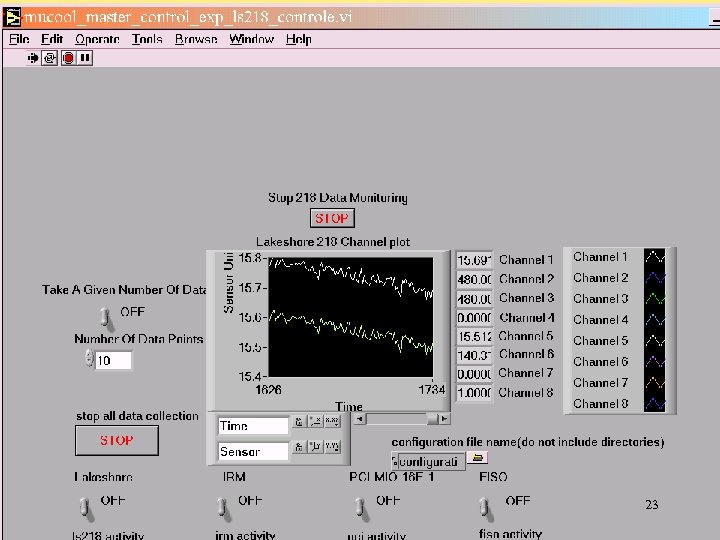The height and width of the screenshot is (540, 720).
Task: Click the Channel 6 value indicator 140.3
Action: pos(474,355)
